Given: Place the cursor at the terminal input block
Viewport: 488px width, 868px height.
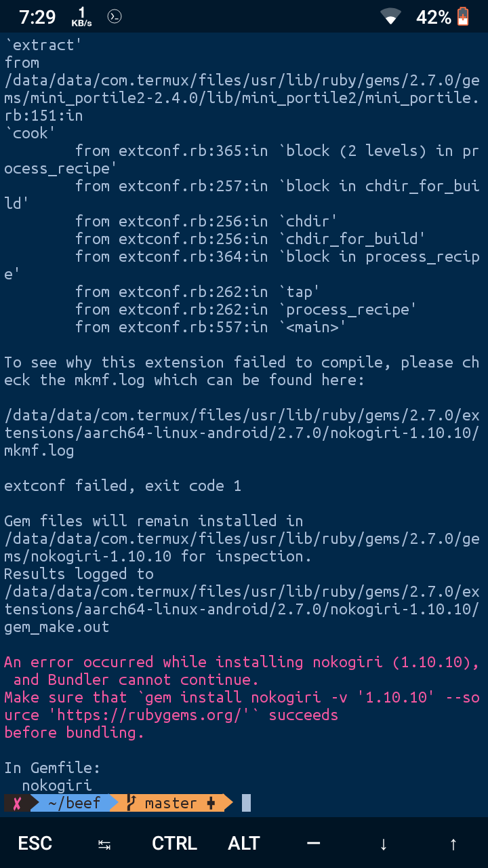Looking at the screenshot, I should (x=247, y=802).
